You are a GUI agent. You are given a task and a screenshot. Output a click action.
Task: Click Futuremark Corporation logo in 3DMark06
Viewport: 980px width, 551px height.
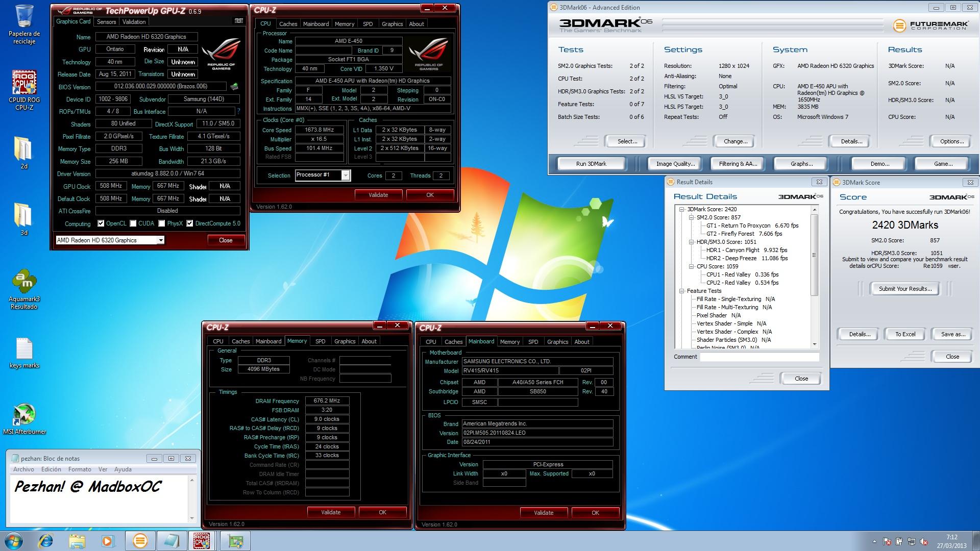(x=930, y=25)
